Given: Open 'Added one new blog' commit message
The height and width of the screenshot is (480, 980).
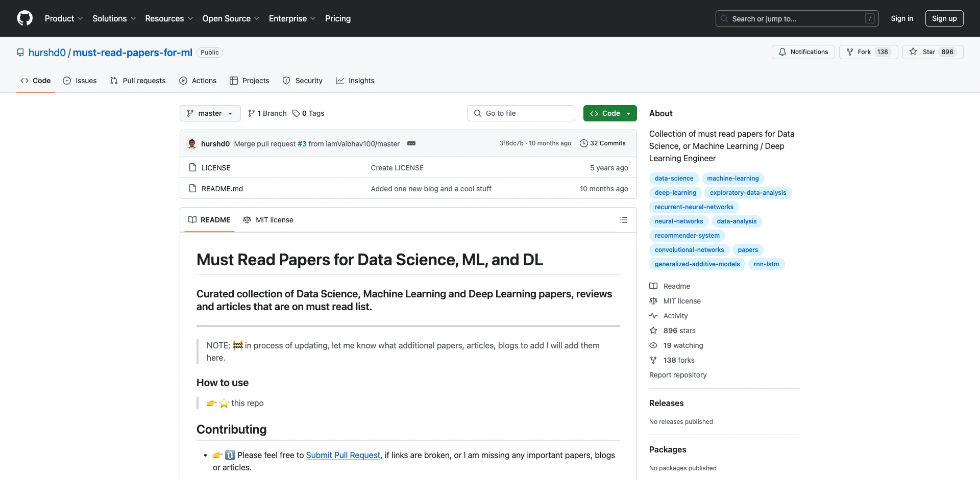Looking at the screenshot, I should click(x=431, y=189).
